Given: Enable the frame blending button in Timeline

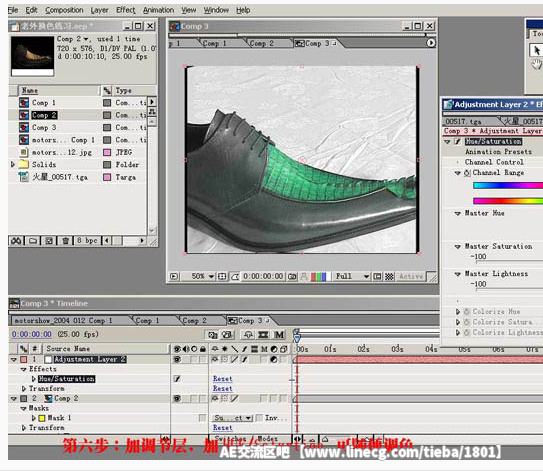Looking at the screenshot, I should (263, 335).
